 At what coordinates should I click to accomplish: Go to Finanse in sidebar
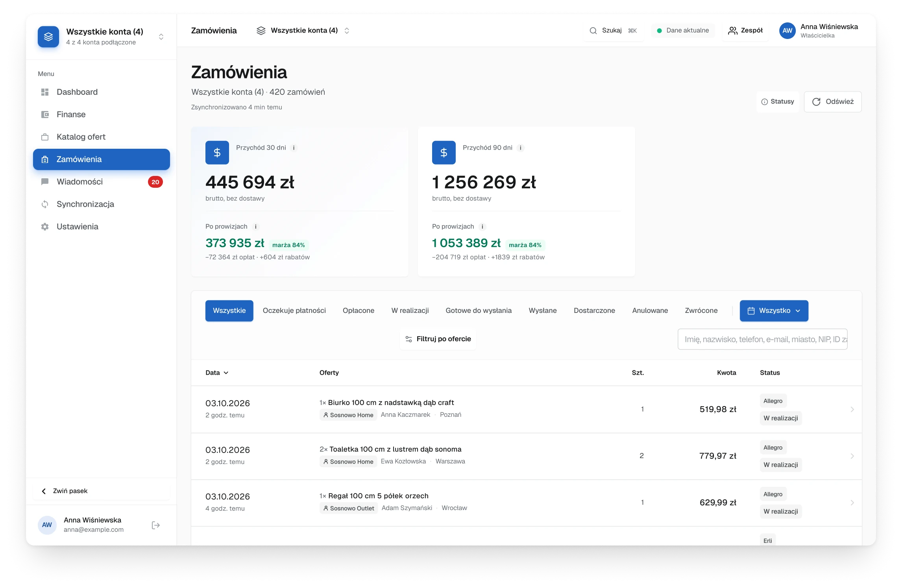coord(102,115)
